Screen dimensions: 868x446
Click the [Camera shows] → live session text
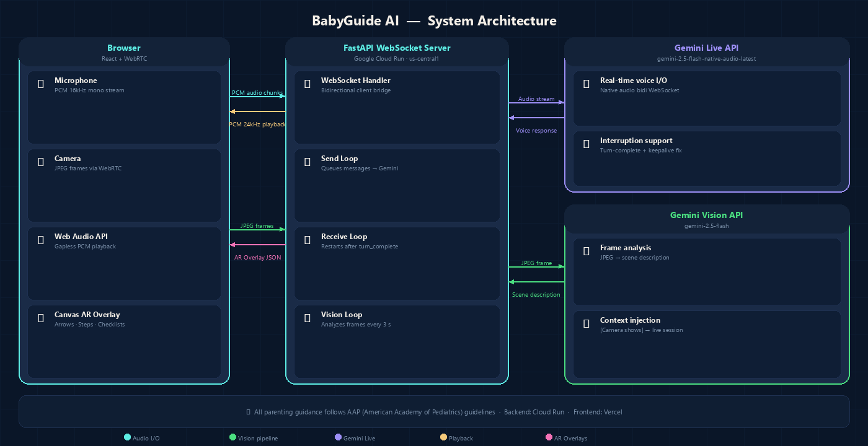coord(642,330)
